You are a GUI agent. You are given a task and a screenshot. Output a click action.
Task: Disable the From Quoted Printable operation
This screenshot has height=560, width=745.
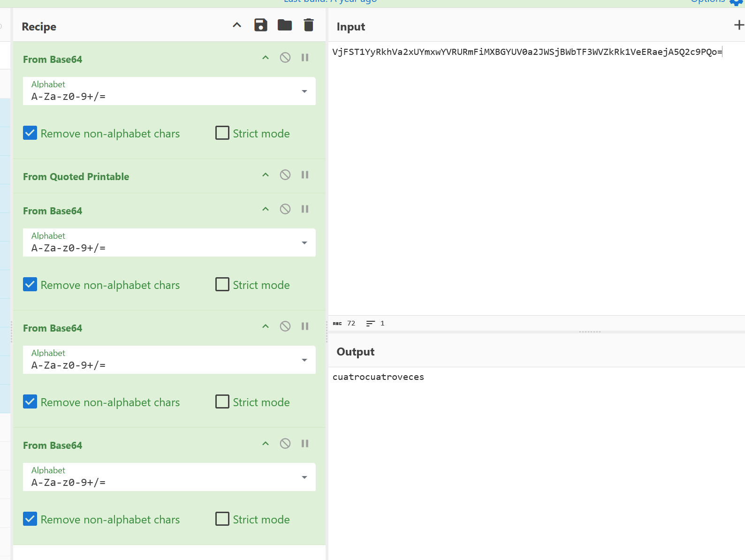point(285,175)
